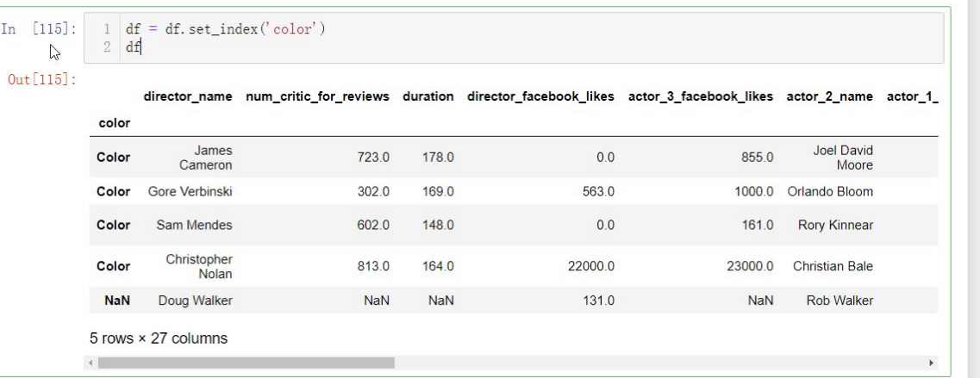
Task: Click the 723.0 reviews value
Action: point(373,158)
